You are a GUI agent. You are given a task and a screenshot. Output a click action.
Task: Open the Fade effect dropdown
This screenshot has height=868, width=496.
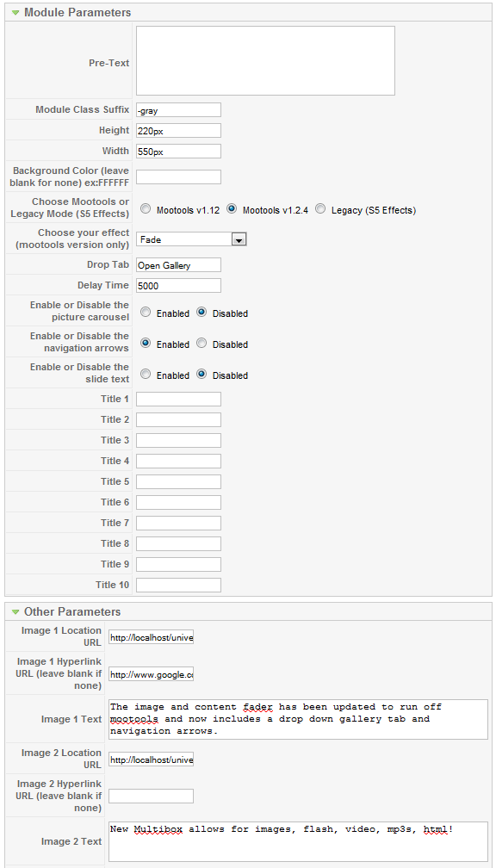coord(191,239)
